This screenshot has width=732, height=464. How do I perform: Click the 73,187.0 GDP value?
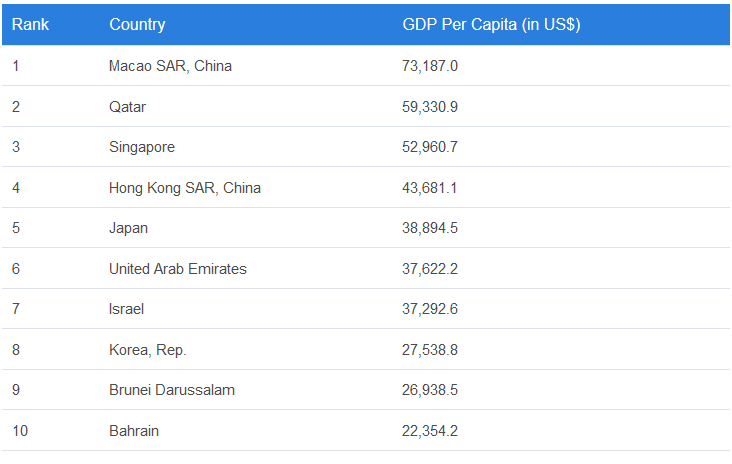tap(430, 66)
